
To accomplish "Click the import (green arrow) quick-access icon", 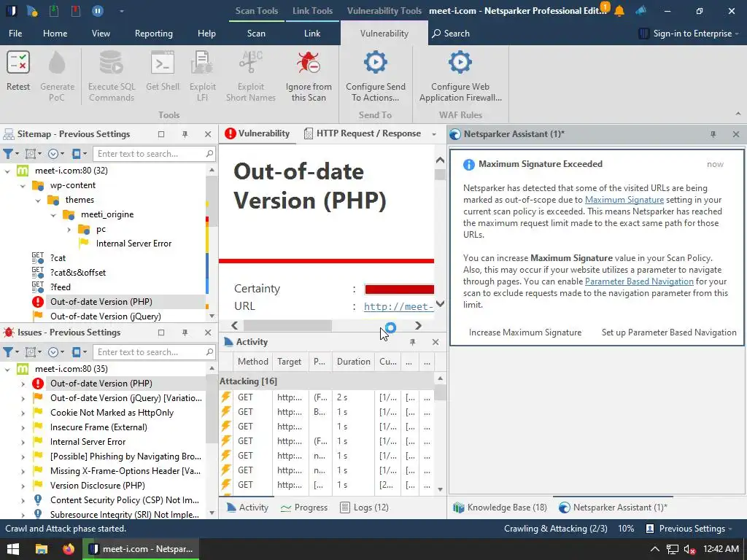I will coord(54,10).
